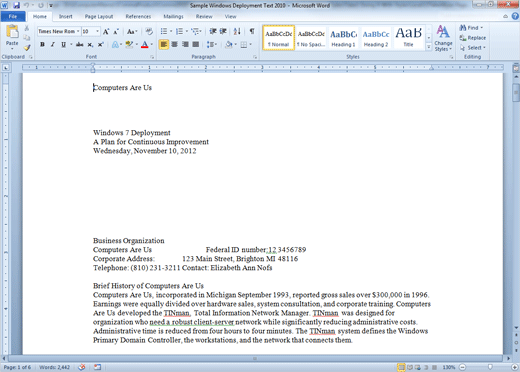Click the vertical scrollbar thumb
Image resolution: width=520 pixels, height=372 pixels.
pyautogui.click(x=516, y=92)
